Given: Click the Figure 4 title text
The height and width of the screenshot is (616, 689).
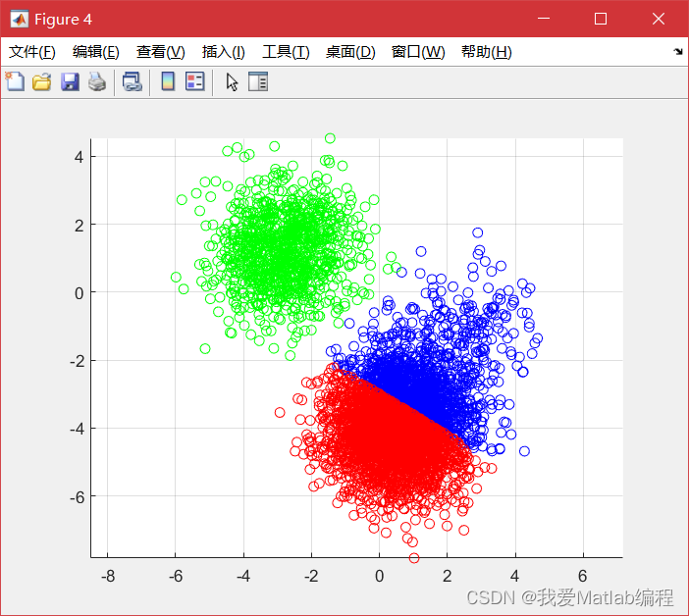Looking at the screenshot, I should (x=63, y=20).
